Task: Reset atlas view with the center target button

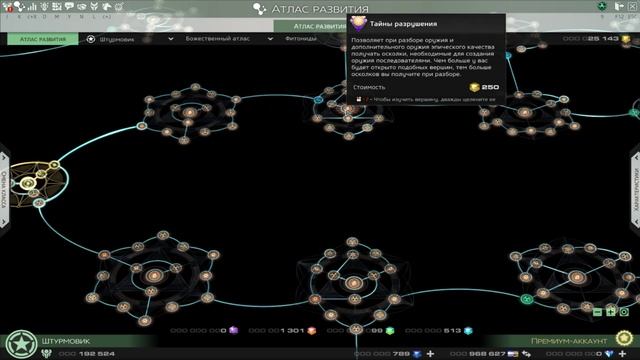Action: (624, 312)
